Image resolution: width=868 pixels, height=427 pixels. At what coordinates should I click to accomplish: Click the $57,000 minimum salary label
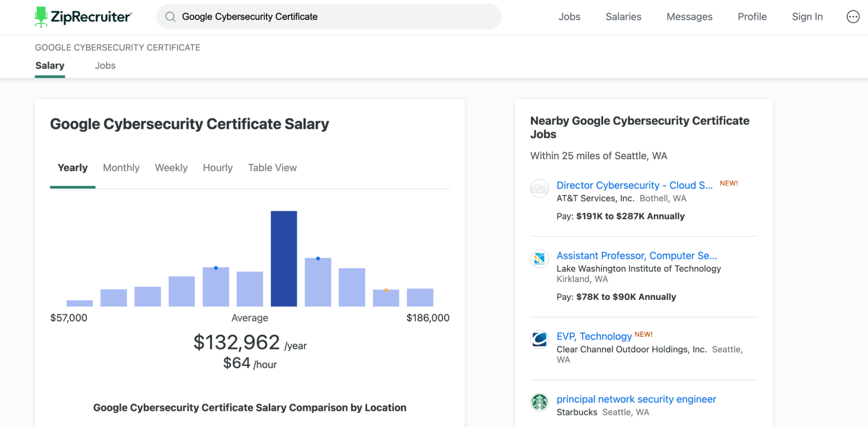coord(69,318)
